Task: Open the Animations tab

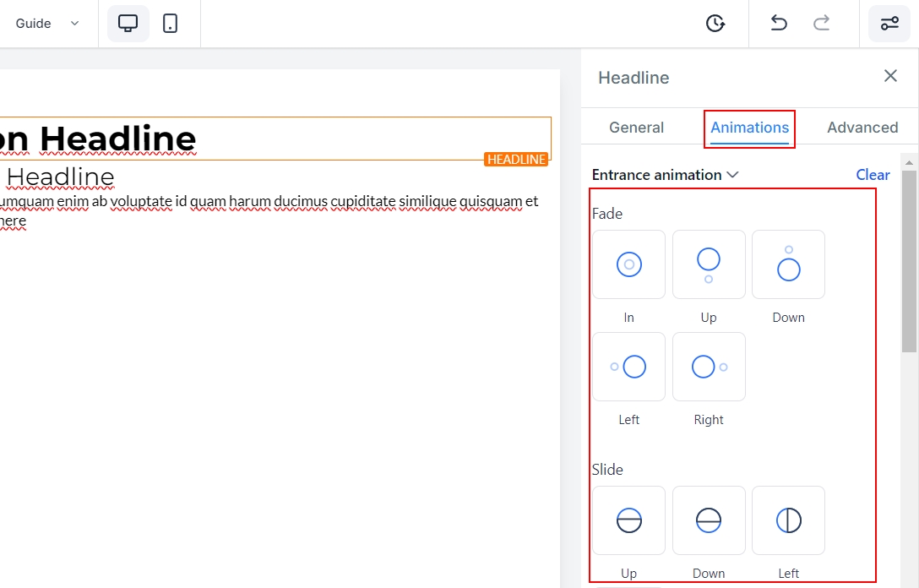Action: point(749,128)
